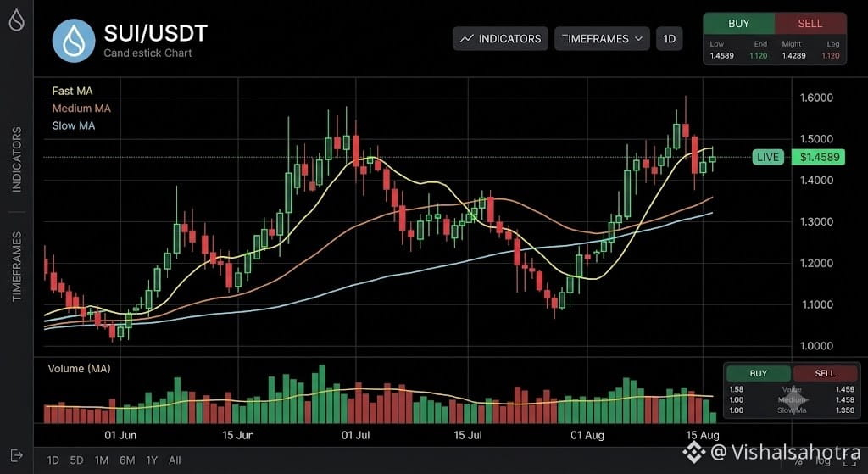
Task: Click the 01 Jun date label
Action: pyautogui.click(x=120, y=435)
